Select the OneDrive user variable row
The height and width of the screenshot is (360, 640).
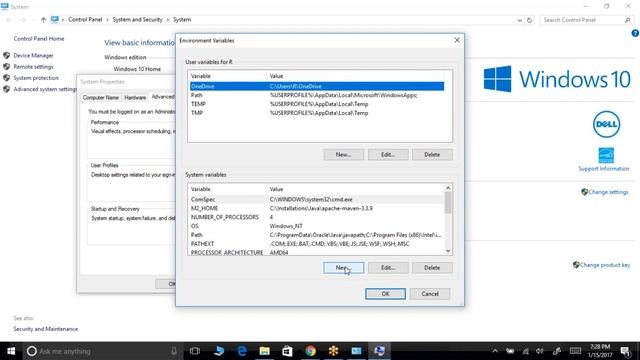(x=317, y=86)
